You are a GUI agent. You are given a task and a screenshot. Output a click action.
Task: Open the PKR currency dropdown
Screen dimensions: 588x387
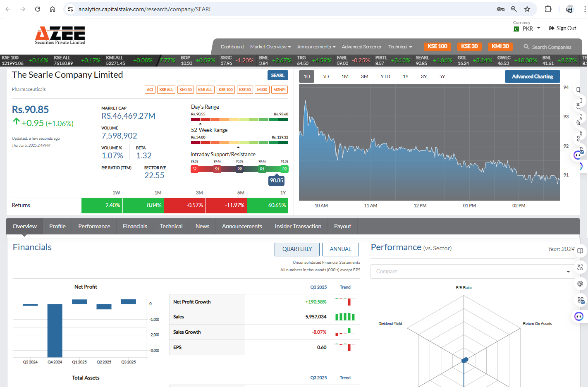[531, 29]
